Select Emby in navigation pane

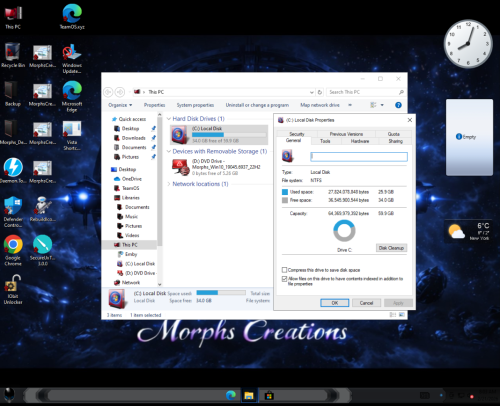point(131,254)
